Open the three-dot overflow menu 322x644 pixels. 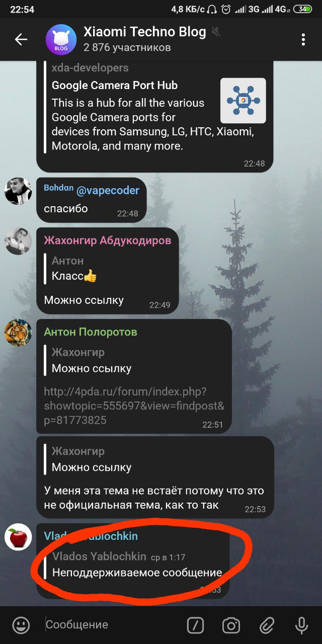coord(303,39)
